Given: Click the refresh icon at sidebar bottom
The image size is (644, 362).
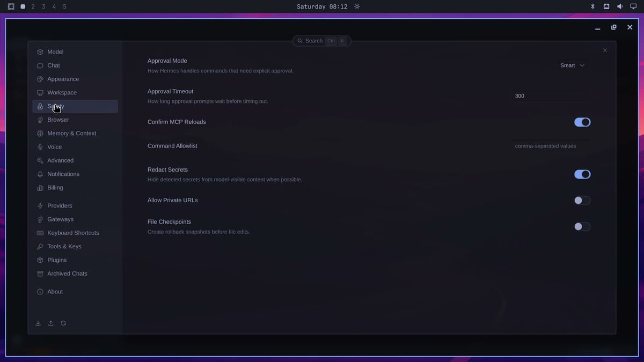Looking at the screenshot, I should coord(63,323).
